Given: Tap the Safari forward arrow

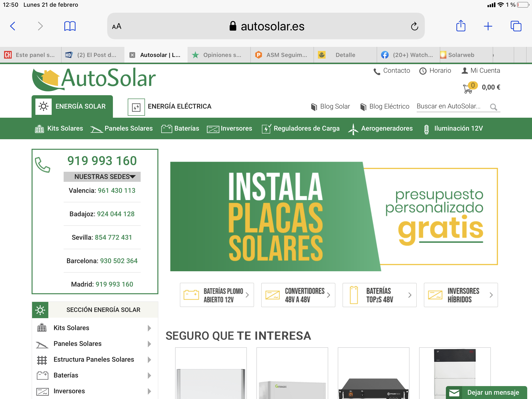Looking at the screenshot, I should [40, 26].
